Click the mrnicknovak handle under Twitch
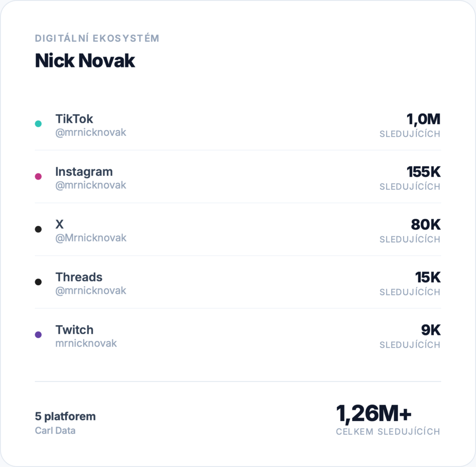 pyautogui.click(x=86, y=344)
